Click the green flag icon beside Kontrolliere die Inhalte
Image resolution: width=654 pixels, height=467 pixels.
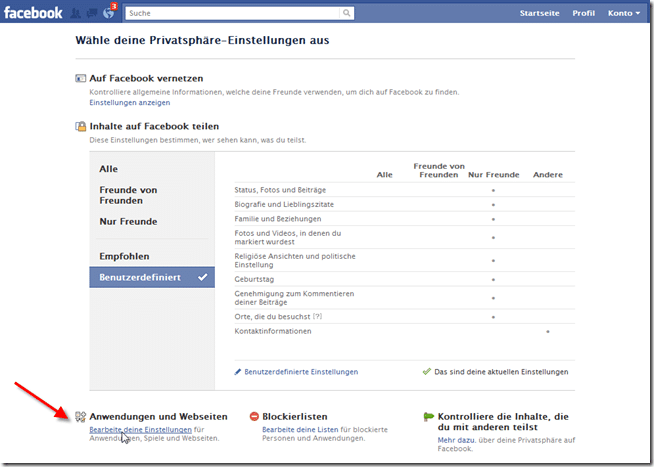pos(429,416)
